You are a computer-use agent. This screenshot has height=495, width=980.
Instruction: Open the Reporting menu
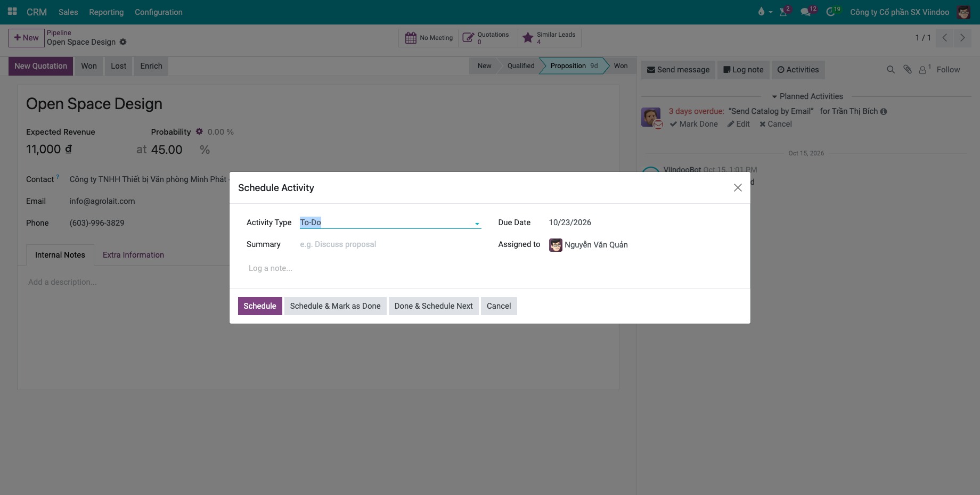[x=106, y=12]
